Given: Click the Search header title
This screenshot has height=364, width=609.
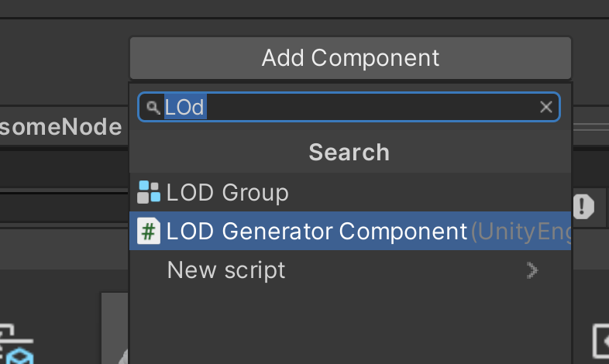Looking at the screenshot, I should tap(349, 152).
